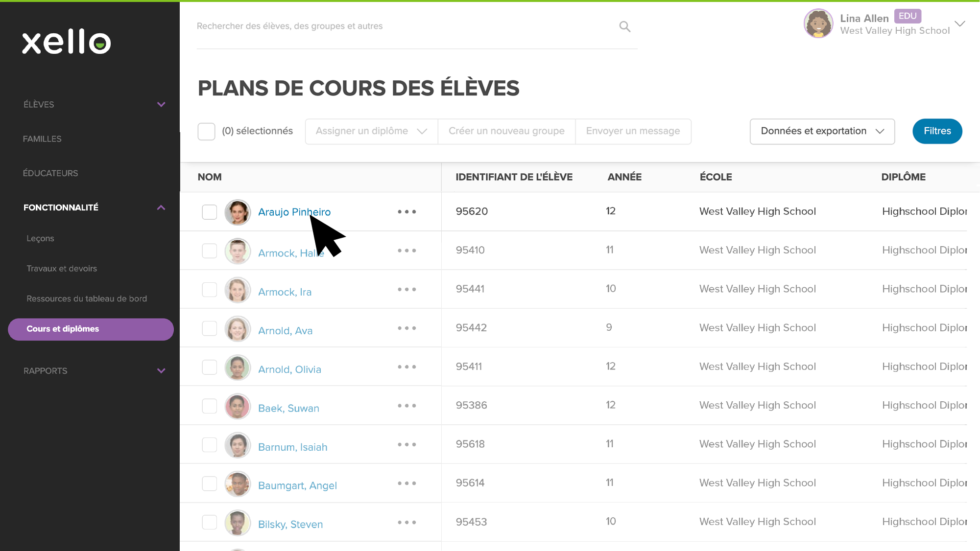
Task: Open the three-dot menu for Baek, Suwan
Action: tap(406, 406)
